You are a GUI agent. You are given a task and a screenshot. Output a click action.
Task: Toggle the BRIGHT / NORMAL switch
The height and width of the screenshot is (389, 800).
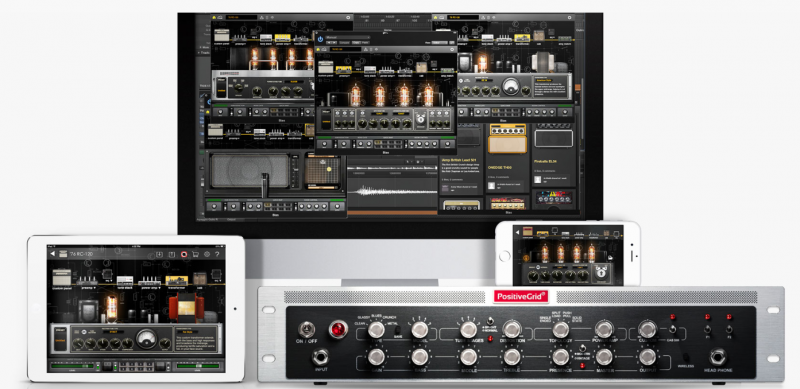point(490,321)
